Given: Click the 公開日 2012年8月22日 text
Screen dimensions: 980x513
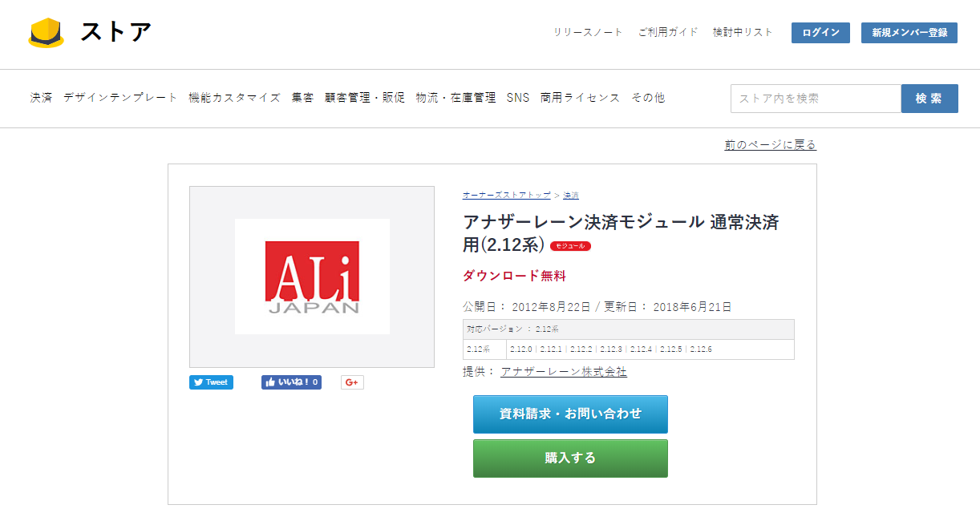Looking at the screenshot, I should (x=527, y=307).
